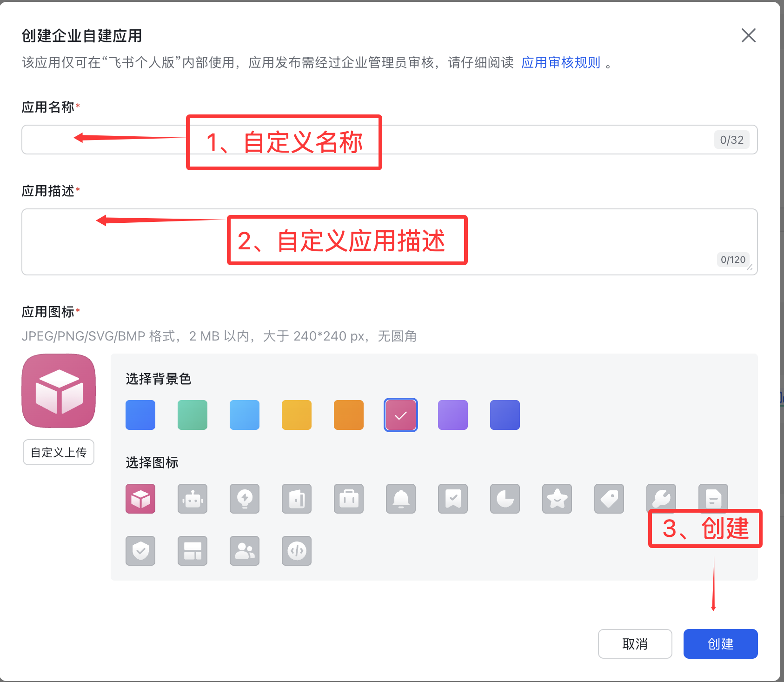
Task: Select the lightbulb app icon
Action: (x=244, y=499)
